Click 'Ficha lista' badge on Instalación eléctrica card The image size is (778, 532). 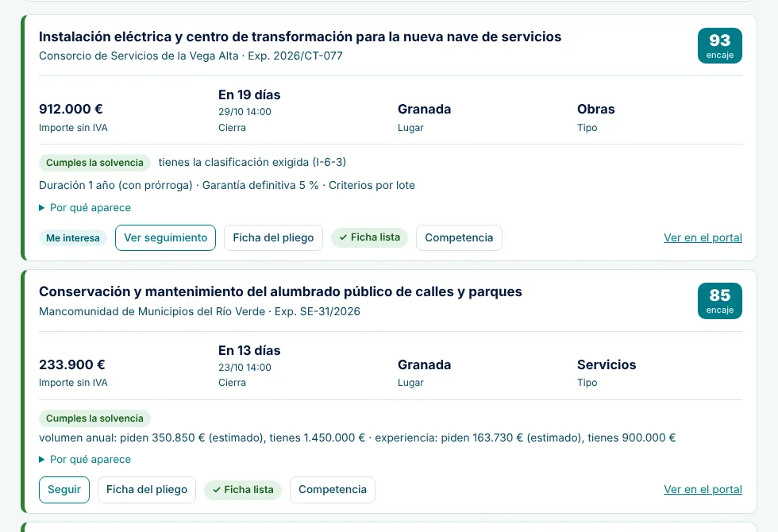370,237
